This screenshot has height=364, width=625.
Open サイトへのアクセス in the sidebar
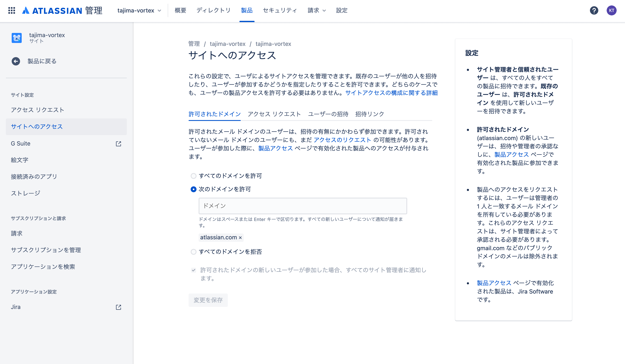point(66,127)
